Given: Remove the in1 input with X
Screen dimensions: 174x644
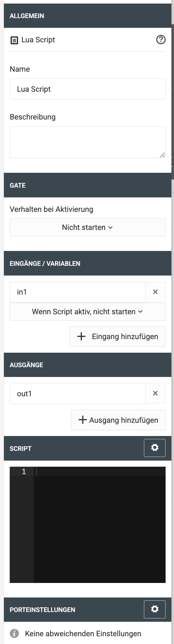Looking at the screenshot, I should 156,292.
